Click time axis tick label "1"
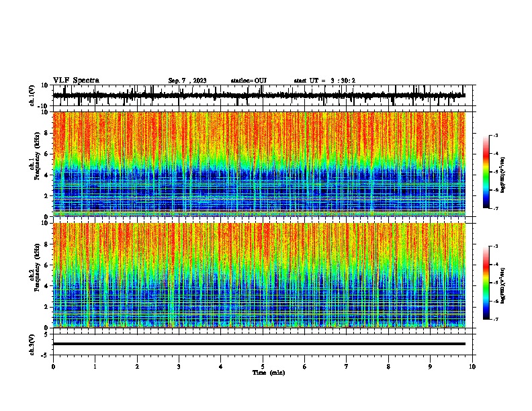 tap(95, 367)
